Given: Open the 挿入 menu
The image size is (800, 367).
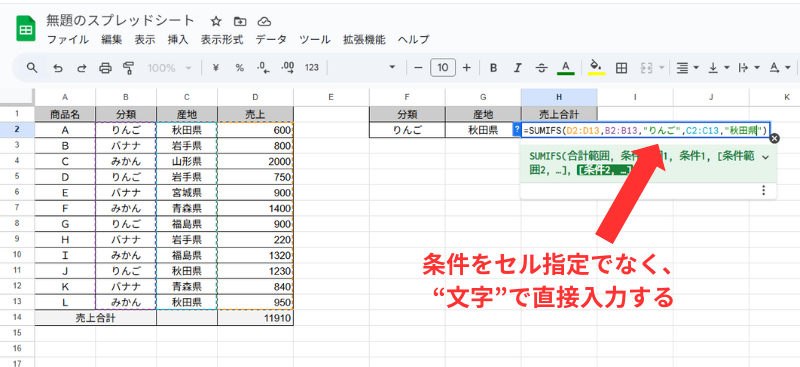Looking at the screenshot, I should [x=178, y=40].
